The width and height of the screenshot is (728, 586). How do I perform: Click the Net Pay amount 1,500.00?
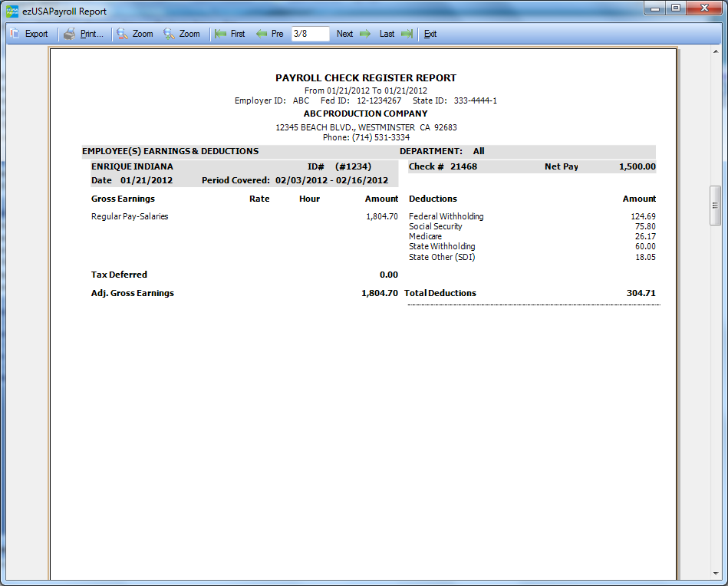637,166
